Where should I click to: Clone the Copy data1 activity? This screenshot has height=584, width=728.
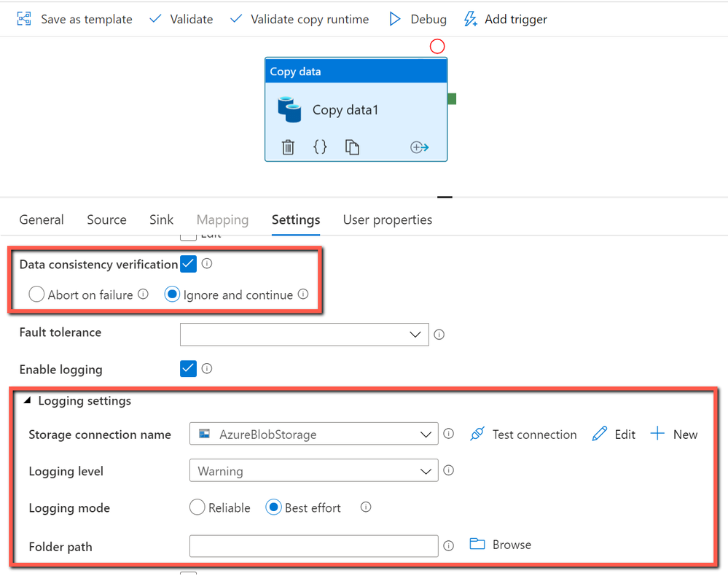[x=352, y=147]
